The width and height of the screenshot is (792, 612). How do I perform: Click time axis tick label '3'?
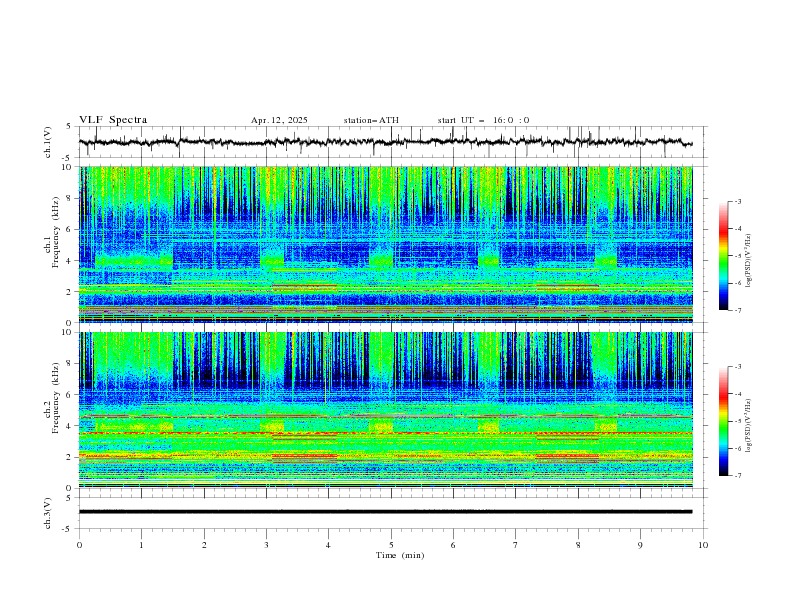[266, 545]
